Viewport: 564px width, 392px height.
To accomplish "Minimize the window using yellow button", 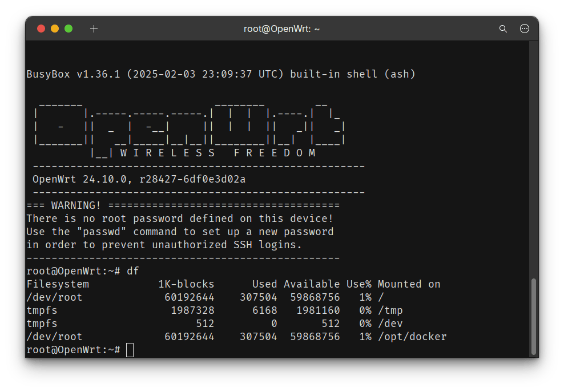I will coord(55,29).
